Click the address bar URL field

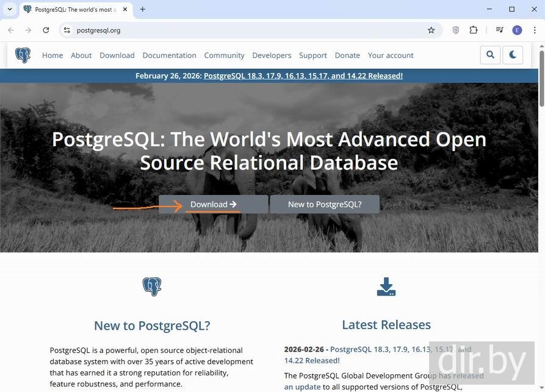tap(244, 30)
